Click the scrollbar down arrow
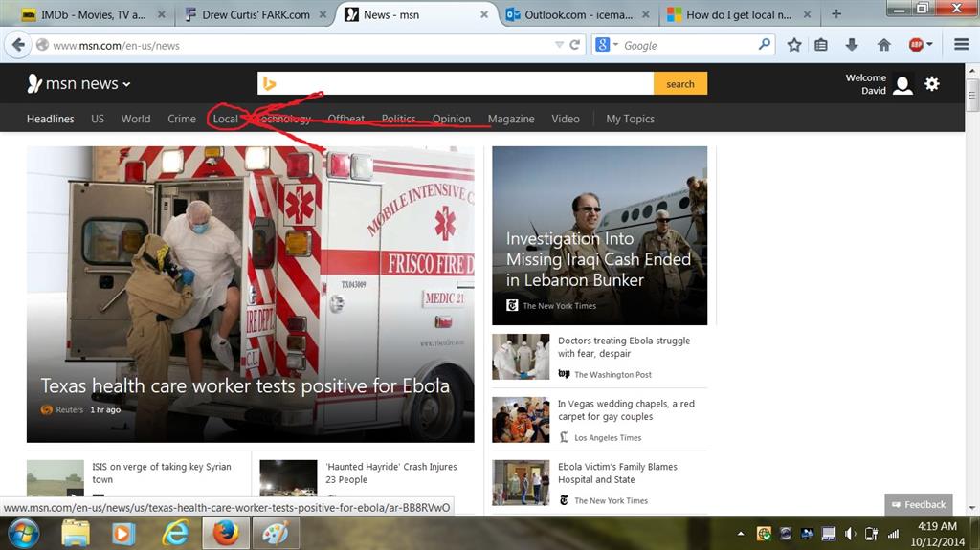 pos(972,508)
